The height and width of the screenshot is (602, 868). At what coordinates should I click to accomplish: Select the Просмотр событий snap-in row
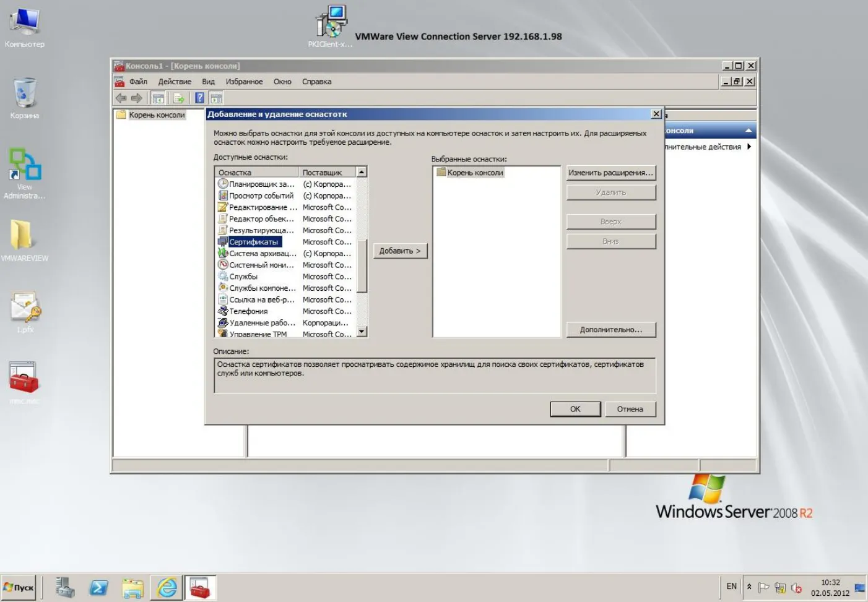pyautogui.click(x=285, y=196)
